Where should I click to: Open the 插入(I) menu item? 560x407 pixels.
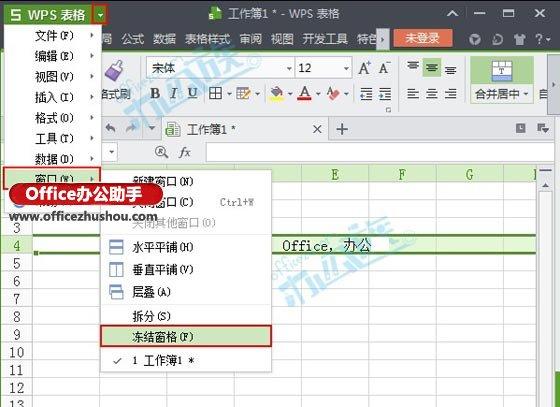(52, 97)
